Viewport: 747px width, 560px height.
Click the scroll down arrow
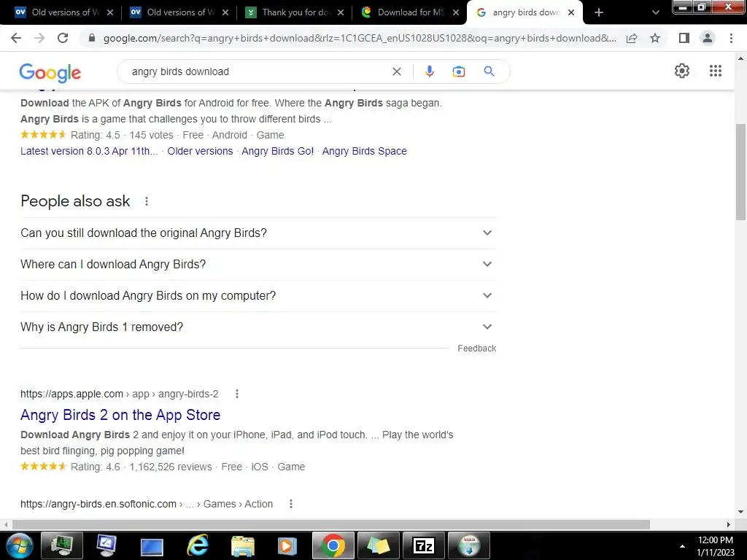741,512
